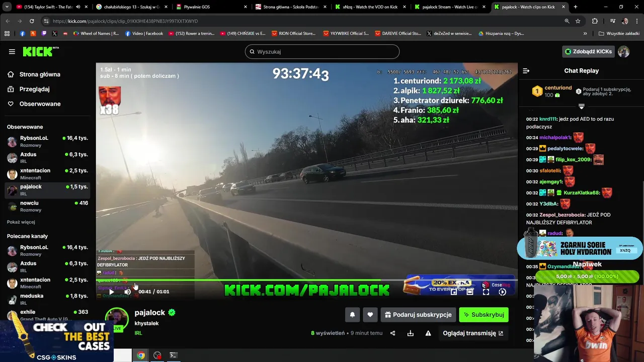Open the Twitch bookmark icon
Screen dimensions: 644x362
[44, 34]
